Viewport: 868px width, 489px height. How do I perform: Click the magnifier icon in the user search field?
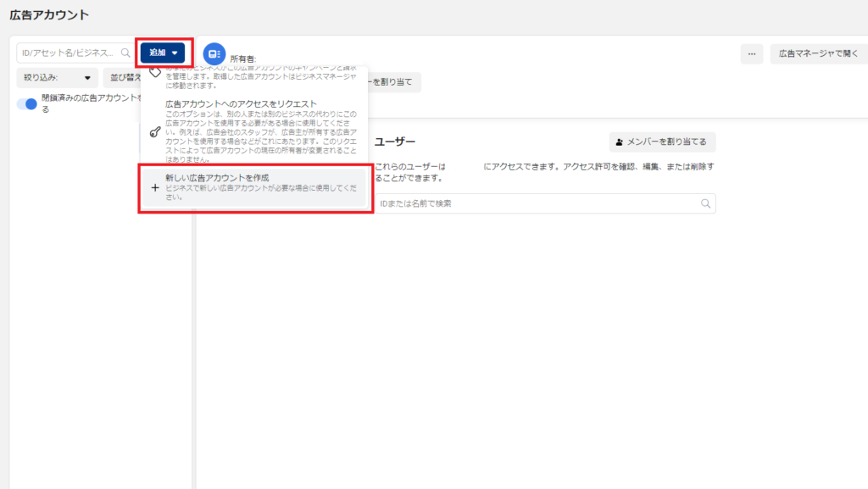coord(705,203)
